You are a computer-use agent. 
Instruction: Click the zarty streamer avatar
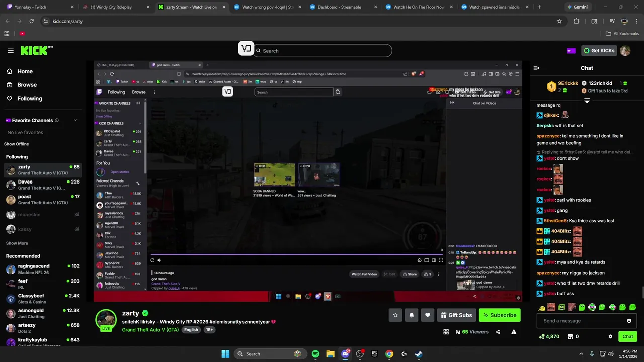pyautogui.click(x=106, y=320)
